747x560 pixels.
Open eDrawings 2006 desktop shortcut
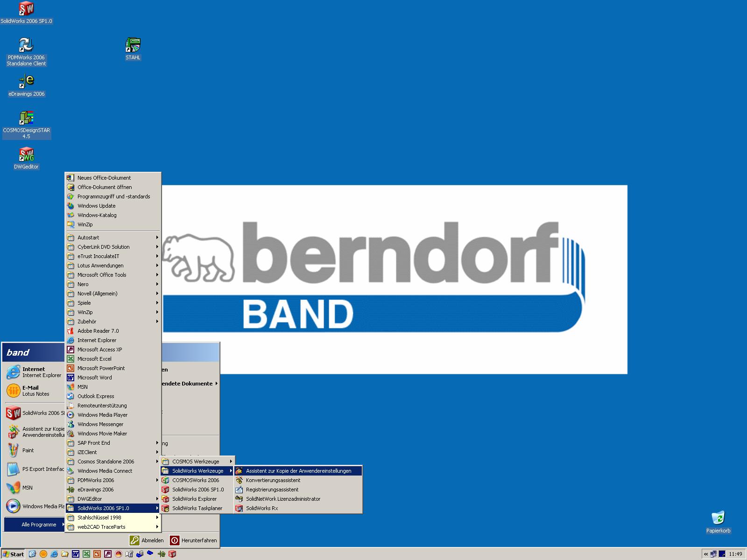tap(26, 85)
